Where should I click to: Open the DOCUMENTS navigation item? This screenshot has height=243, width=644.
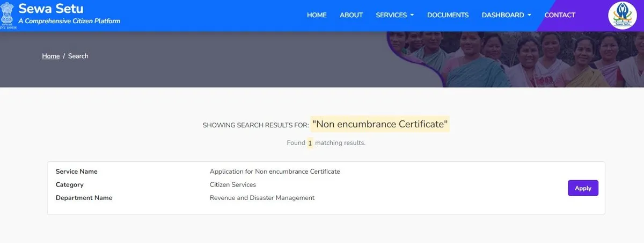pos(448,15)
